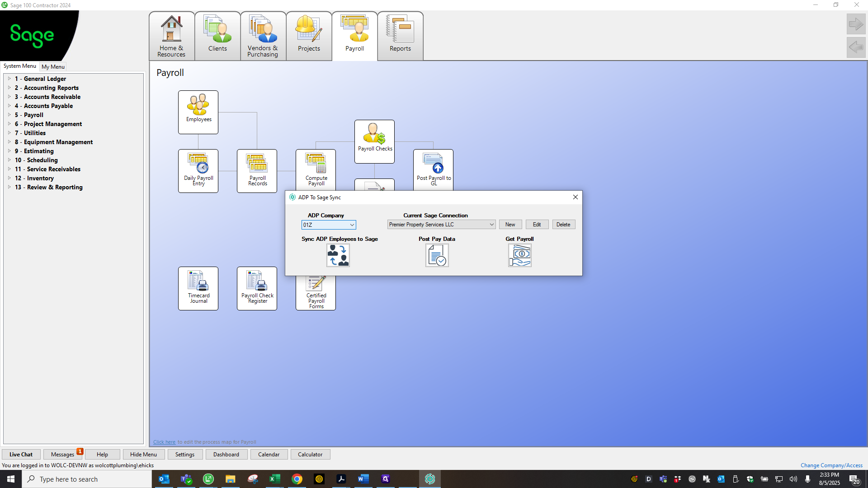Open Microsoft Teams from the taskbar
Screen dimensions: 868x488
[186, 479]
